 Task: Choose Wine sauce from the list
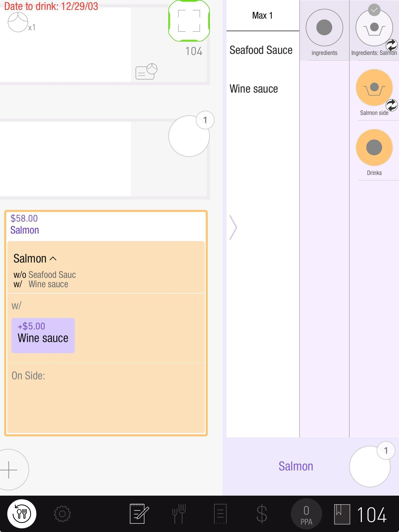[254, 89]
